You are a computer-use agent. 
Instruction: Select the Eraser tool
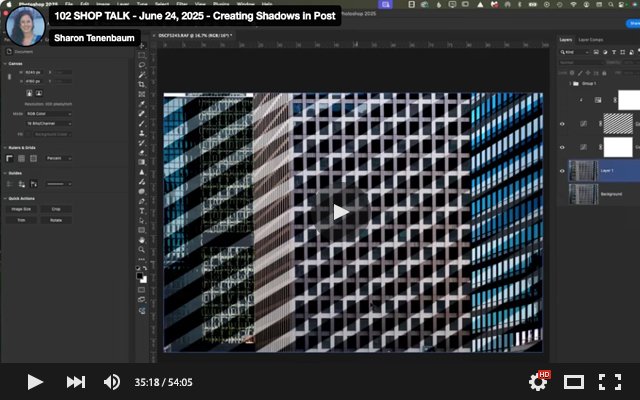pos(142,152)
